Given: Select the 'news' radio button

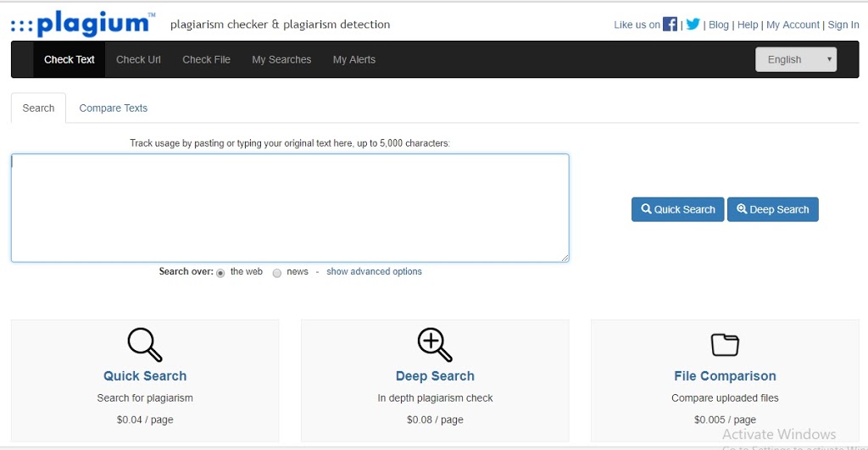Looking at the screenshot, I should (277, 273).
